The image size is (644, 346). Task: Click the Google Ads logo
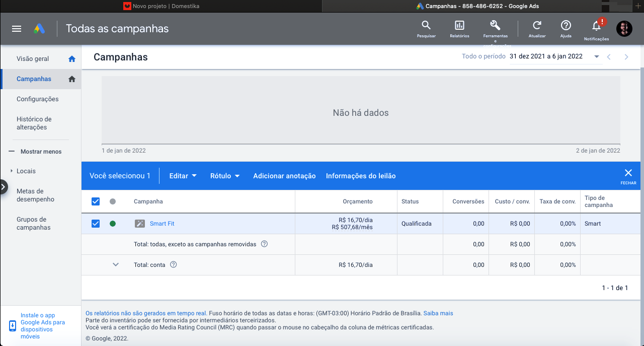pyautogui.click(x=40, y=29)
